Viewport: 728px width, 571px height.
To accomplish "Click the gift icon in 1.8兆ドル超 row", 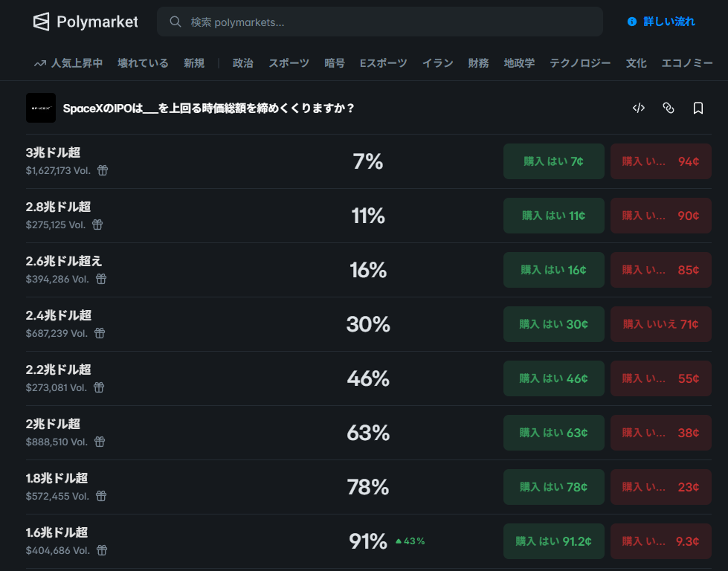I will coord(101,496).
